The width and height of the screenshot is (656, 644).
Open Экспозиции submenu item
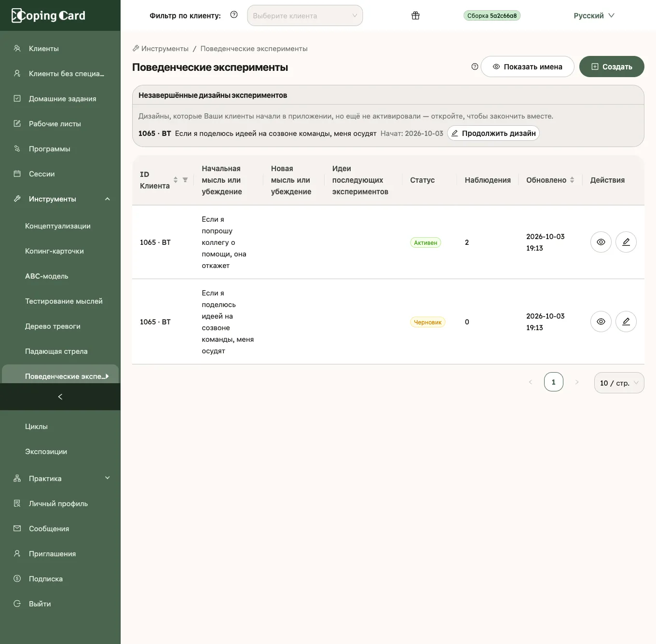tap(60, 451)
